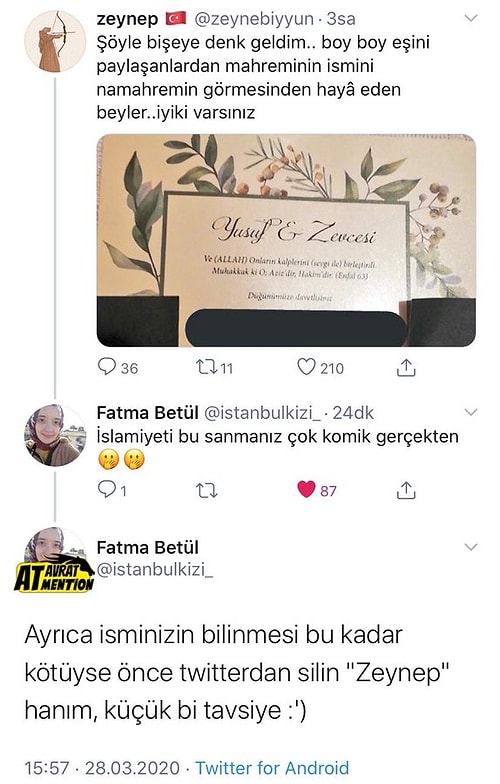Retweet Fatma Betül's İslamiyeti tweet
The width and height of the screenshot is (500, 784).
(x=206, y=490)
